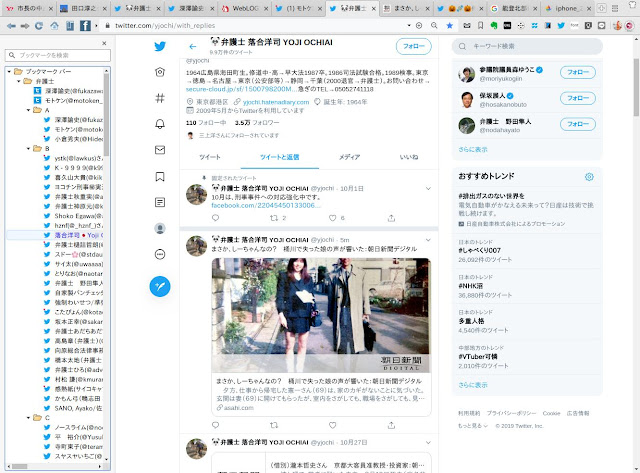This screenshot has width=640, height=473.
Task: Open the #NHK沼 trend
Action: click(471, 286)
